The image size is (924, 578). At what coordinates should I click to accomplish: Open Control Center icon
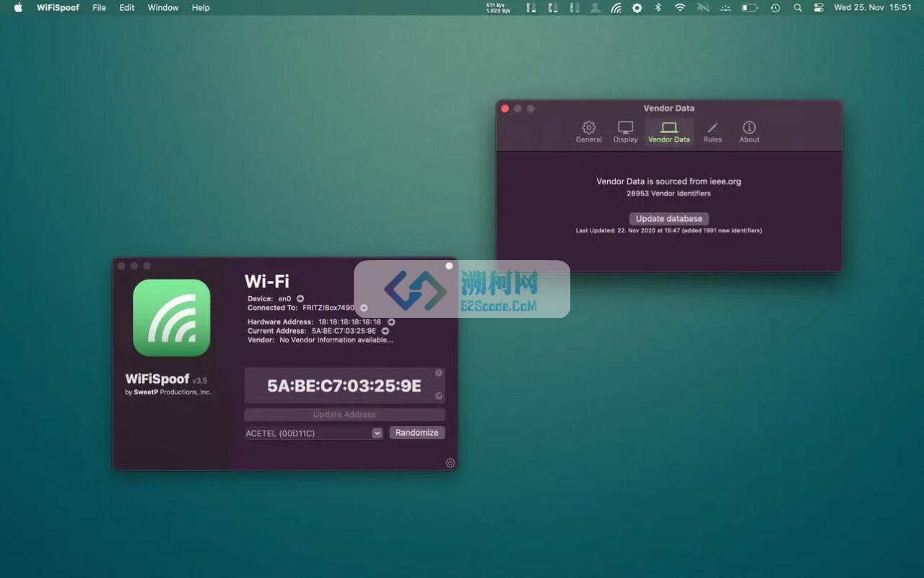pyautogui.click(x=819, y=8)
